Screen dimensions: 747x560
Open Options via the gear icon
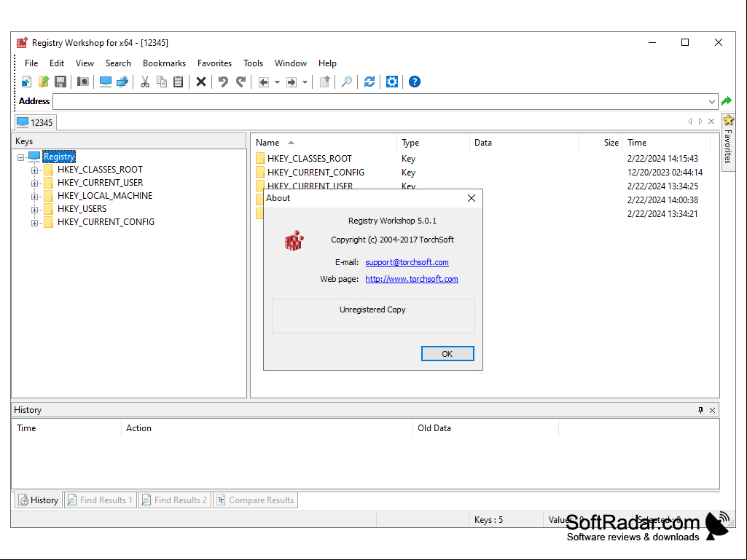click(391, 82)
